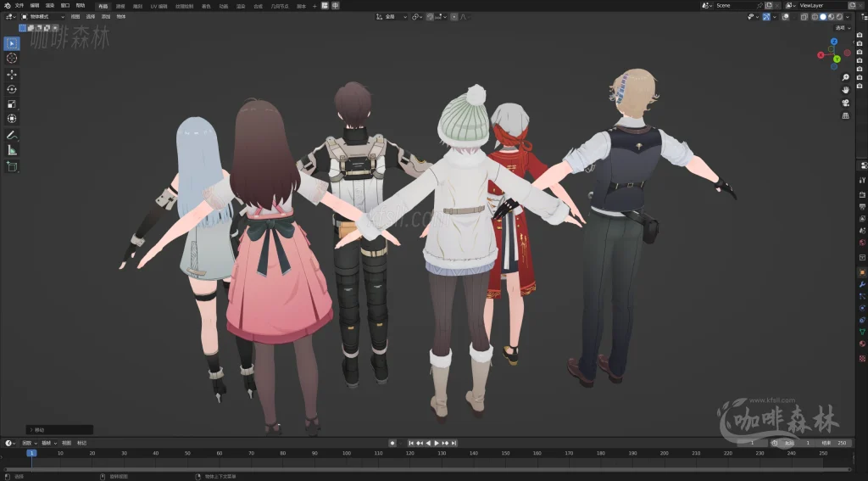Switch to the 布局 workspace tab
Screen dimensions: 868x481
tap(103, 6)
